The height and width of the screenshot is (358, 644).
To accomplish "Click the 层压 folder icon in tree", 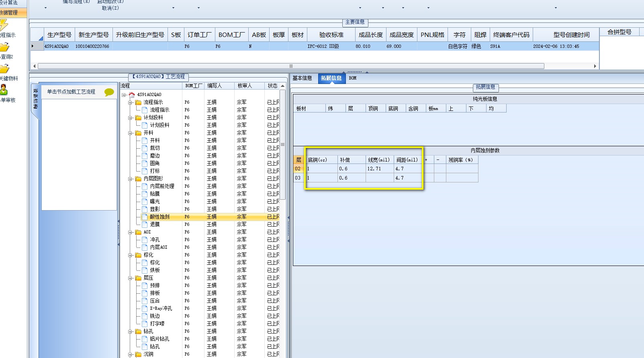I will [x=139, y=278].
